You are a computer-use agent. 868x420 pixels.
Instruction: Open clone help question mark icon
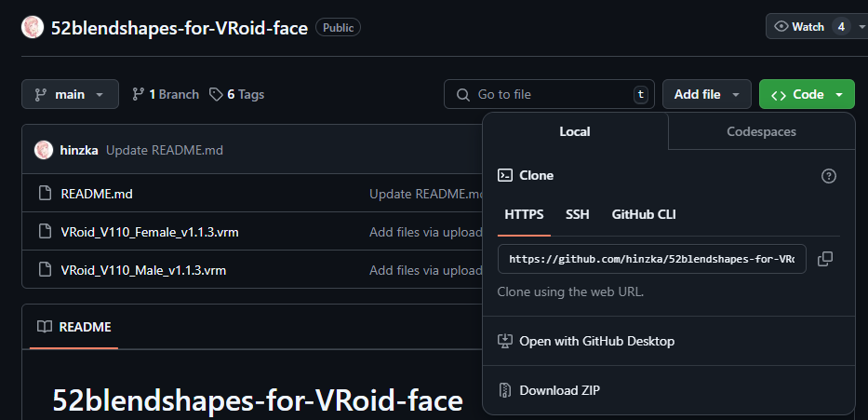pyautogui.click(x=829, y=176)
